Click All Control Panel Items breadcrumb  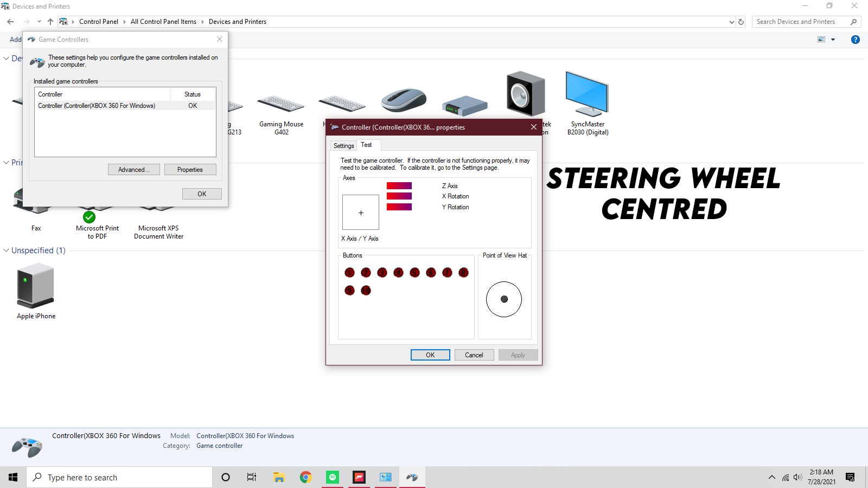(163, 22)
